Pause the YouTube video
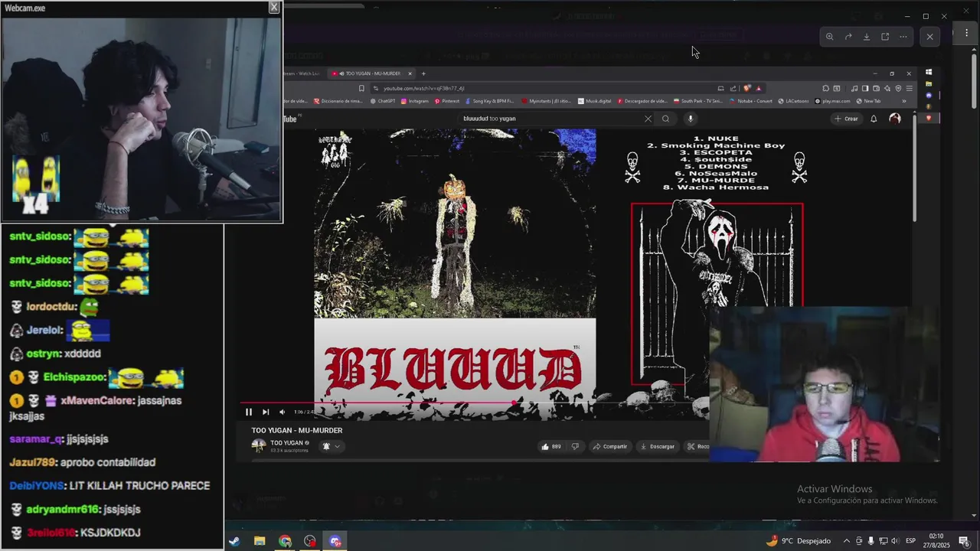Viewport: 980px width, 551px height. pos(248,412)
